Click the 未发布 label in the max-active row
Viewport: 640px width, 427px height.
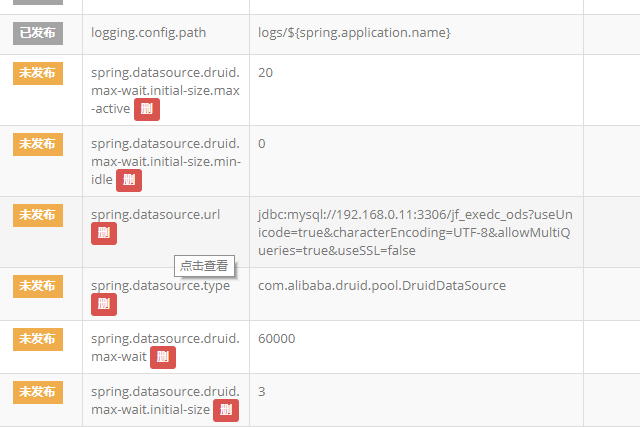click(38, 73)
